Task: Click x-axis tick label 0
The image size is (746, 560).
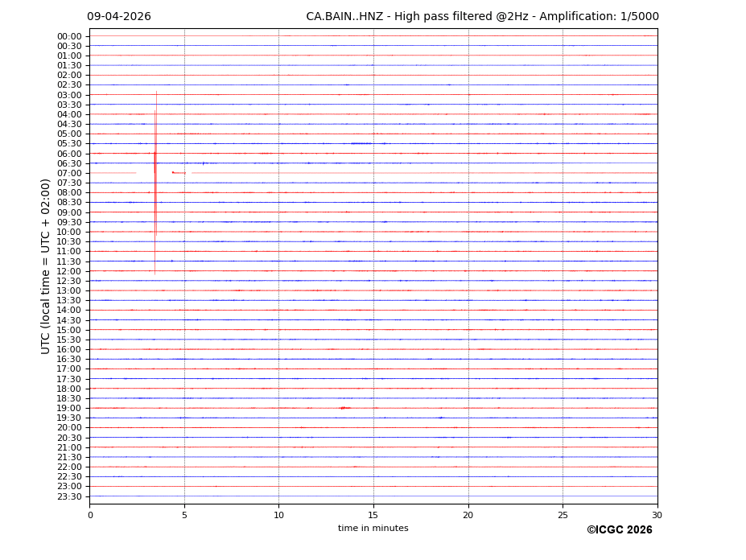Action: 90,515
